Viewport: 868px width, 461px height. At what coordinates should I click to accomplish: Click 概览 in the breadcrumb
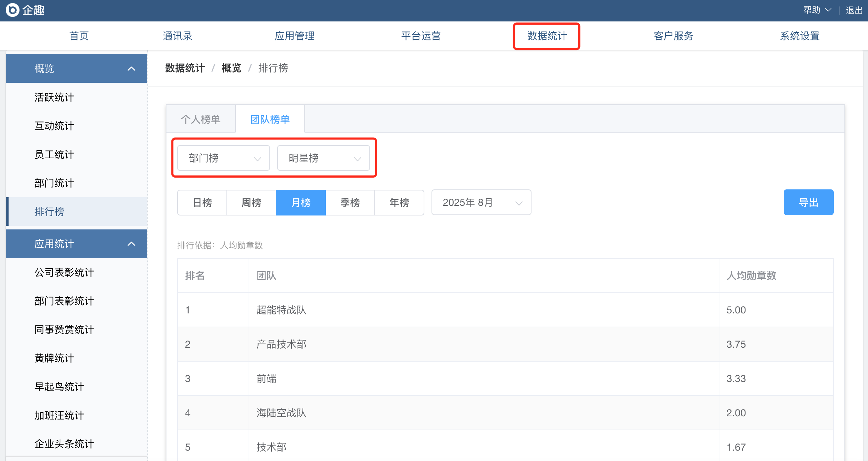click(231, 68)
